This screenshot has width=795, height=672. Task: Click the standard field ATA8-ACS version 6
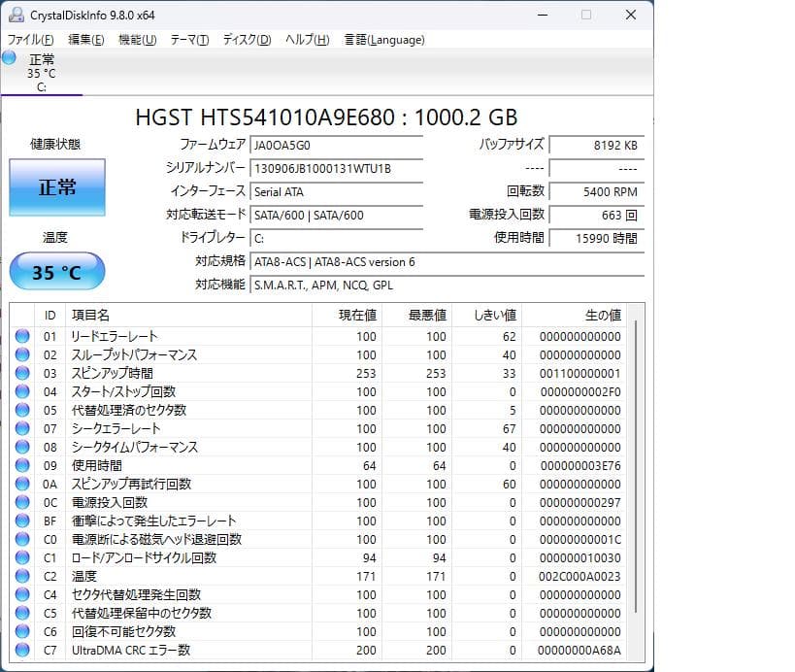(x=447, y=261)
